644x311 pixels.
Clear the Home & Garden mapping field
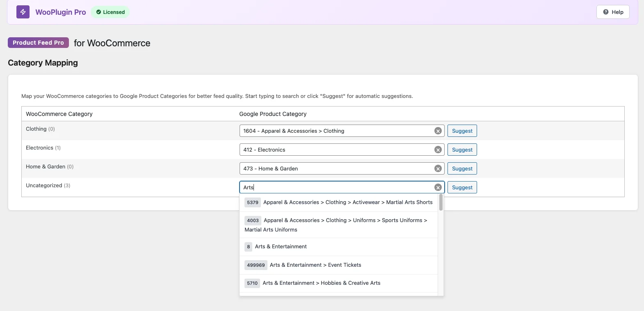[x=438, y=168]
